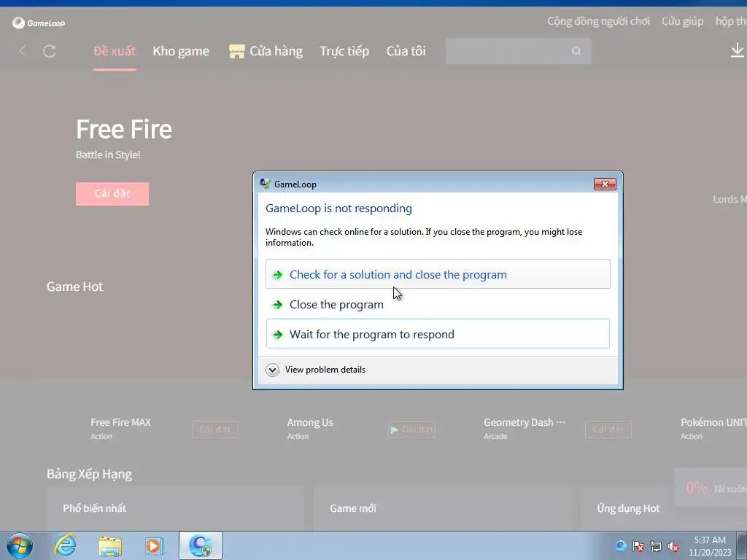Close the GameLoop not responding dialog
The height and width of the screenshot is (560, 747).
click(605, 184)
